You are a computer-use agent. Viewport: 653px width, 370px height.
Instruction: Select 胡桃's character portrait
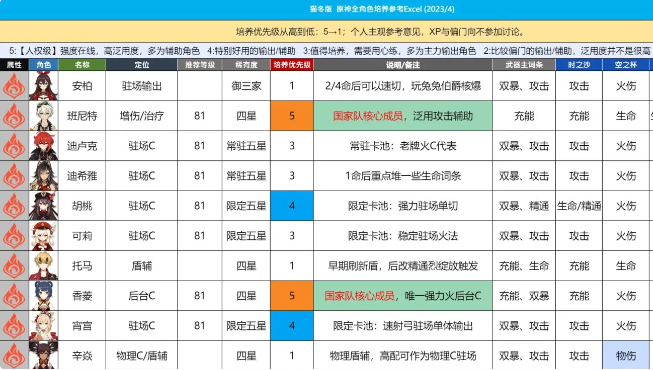(x=43, y=206)
